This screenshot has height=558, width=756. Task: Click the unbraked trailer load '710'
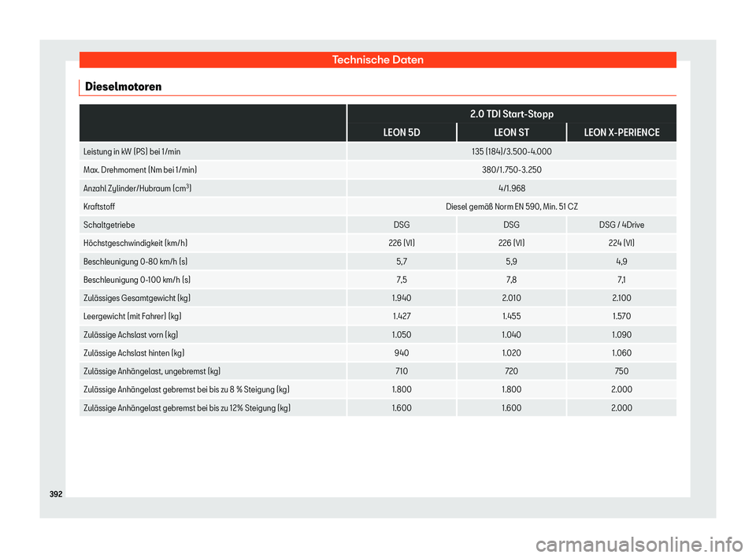pyautogui.click(x=402, y=372)
